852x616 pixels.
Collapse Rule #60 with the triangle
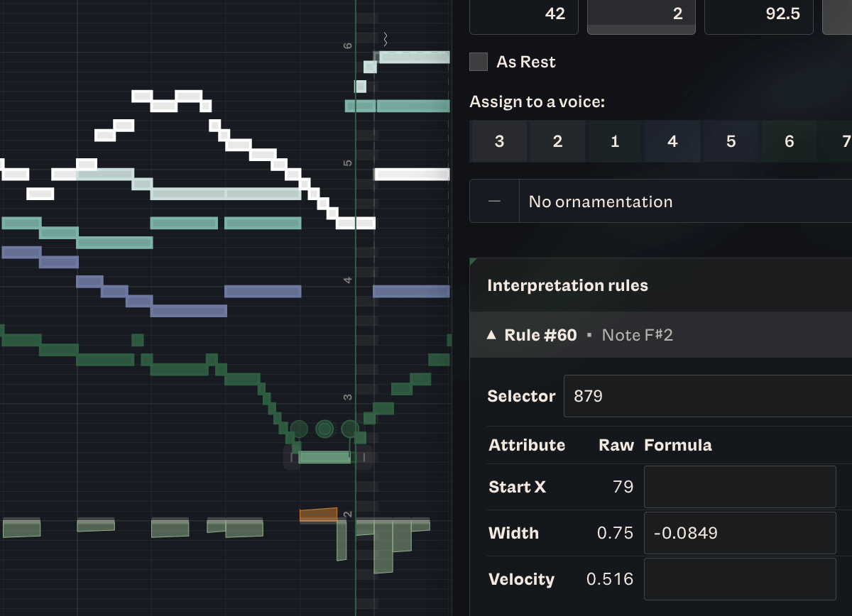pyautogui.click(x=491, y=335)
